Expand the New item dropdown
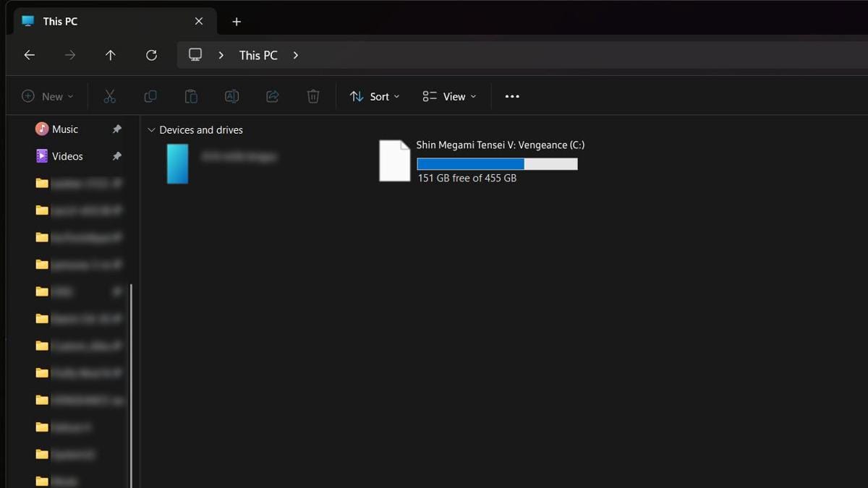Viewport: 868px width, 488px height. [x=48, y=96]
